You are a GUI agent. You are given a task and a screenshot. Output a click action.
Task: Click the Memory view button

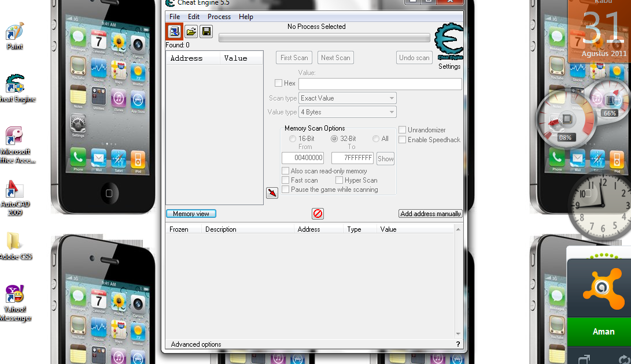pyautogui.click(x=191, y=214)
